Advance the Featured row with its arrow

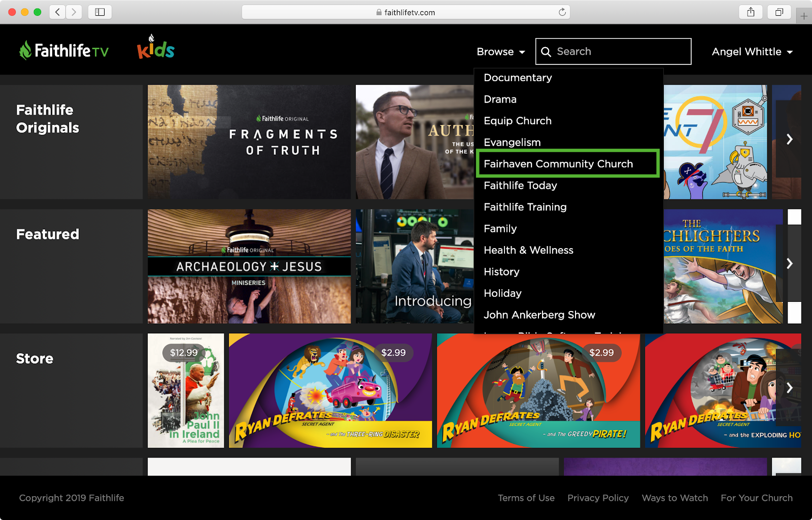pos(789,263)
